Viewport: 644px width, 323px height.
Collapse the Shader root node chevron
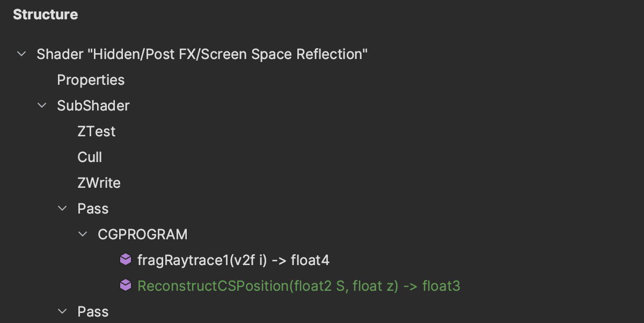click(21, 54)
